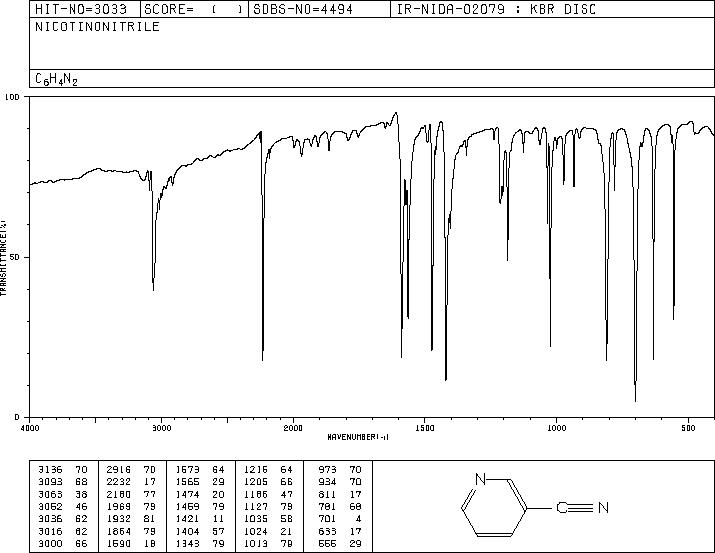Select the SDBS-NO=4494 header text

303,9
